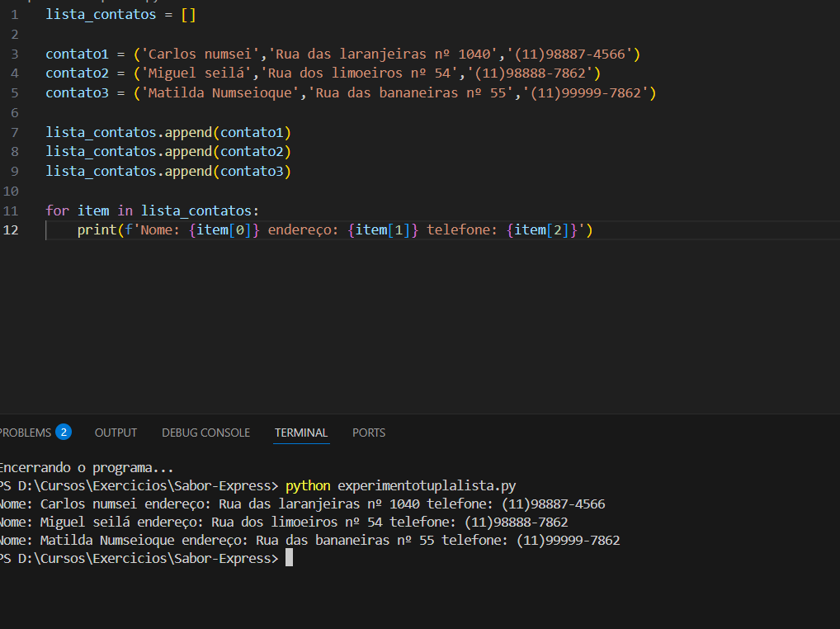Place cursor on the print keyword
Screen dimensions: 840x629
(97, 229)
